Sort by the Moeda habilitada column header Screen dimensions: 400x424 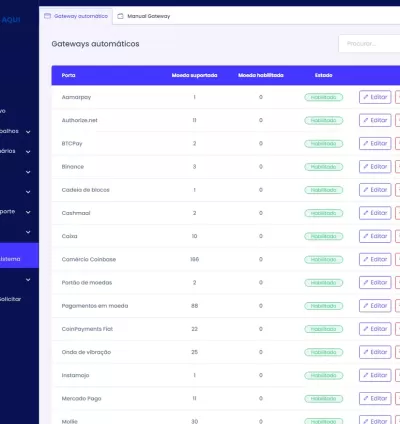pyautogui.click(x=261, y=75)
